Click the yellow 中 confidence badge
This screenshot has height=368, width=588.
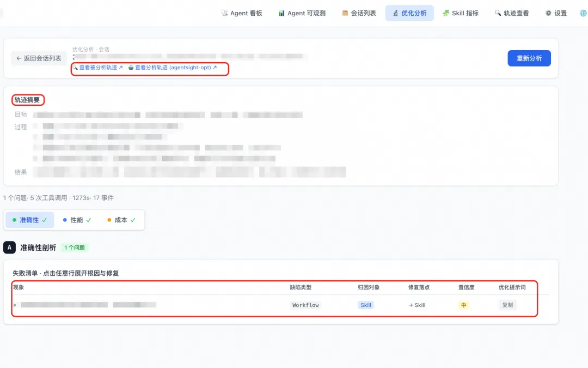[463, 305]
